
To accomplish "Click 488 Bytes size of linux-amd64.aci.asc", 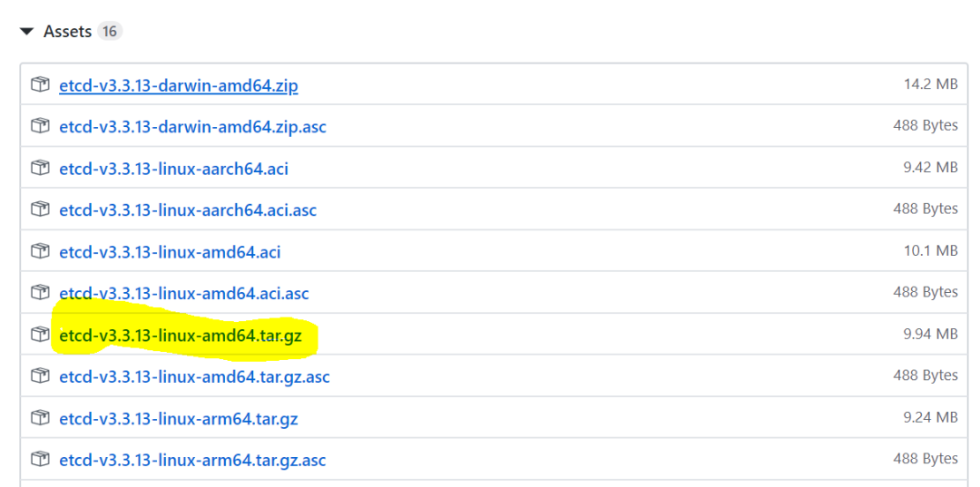I will pyautogui.click(x=926, y=292).
